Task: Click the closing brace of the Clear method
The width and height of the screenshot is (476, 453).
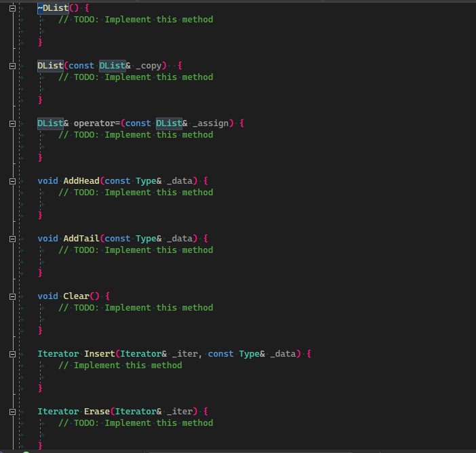Action: pyautogui.click(x=40, y=330)
